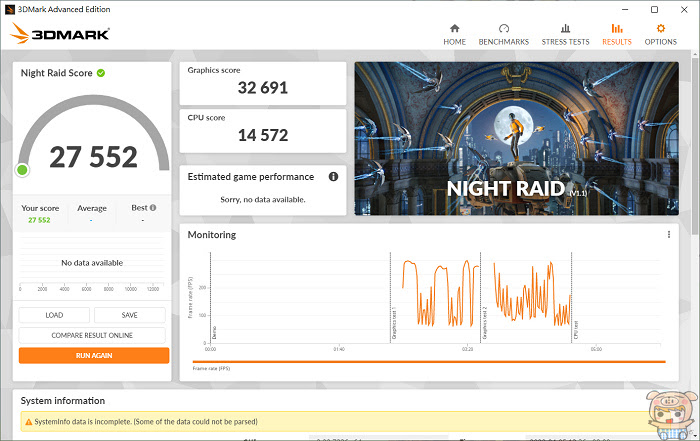700x441 pixels.
Task: Click the vertical scrollbar
Action: 696,147
